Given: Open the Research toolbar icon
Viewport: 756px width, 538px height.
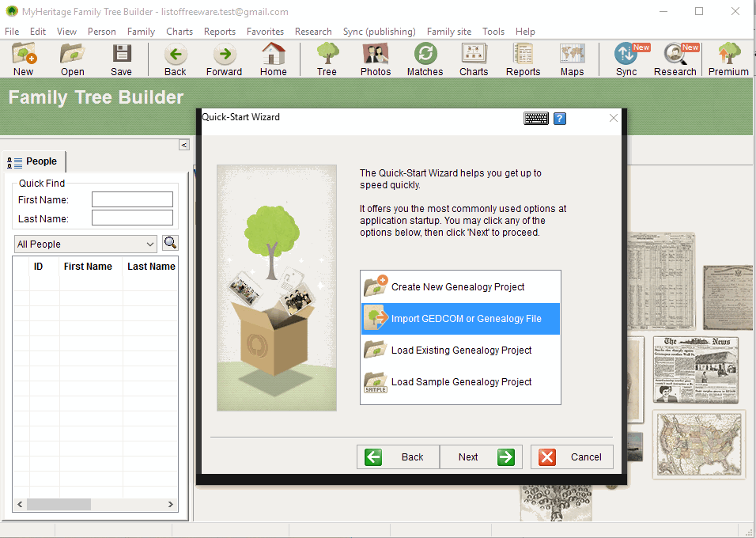Looking at the screenshot, I should click(675, 59).
